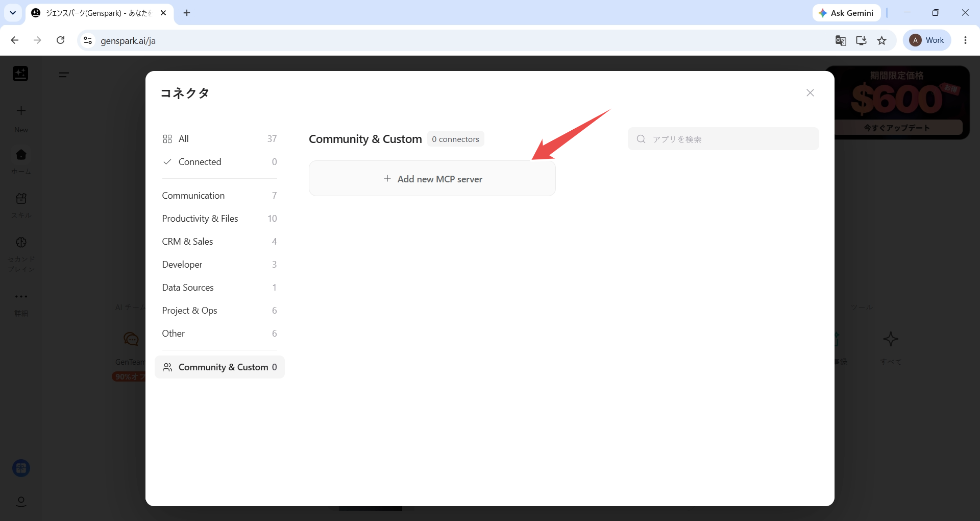This screenshot has height=521, width=980.
Task: Open the Google Translate page icon
Action: [x=840, y=40]
